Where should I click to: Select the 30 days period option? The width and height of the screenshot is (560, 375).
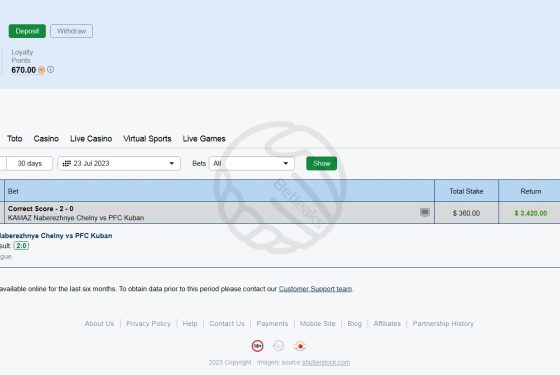(30, 164)
